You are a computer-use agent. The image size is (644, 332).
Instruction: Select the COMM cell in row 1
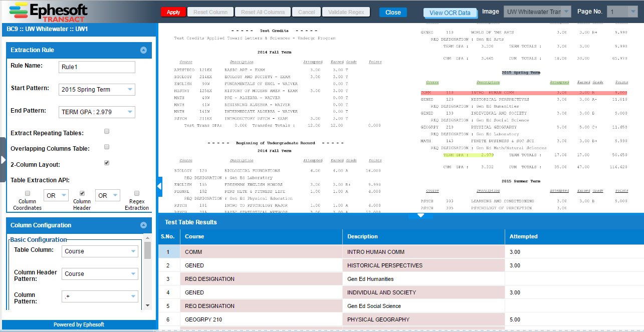click(x=261, y=252)
